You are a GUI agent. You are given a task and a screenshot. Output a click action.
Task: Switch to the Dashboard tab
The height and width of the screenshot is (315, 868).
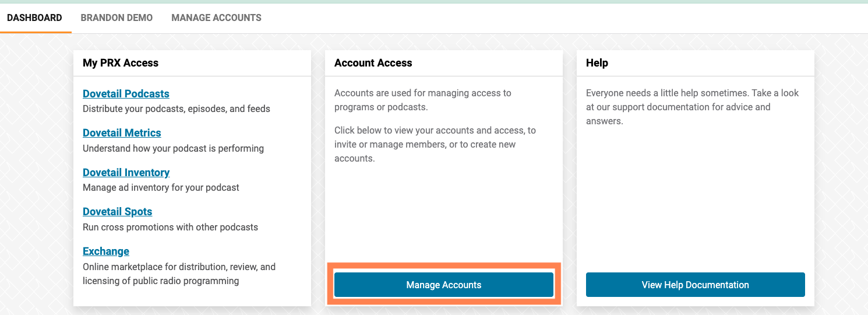(x=34, y=17)
